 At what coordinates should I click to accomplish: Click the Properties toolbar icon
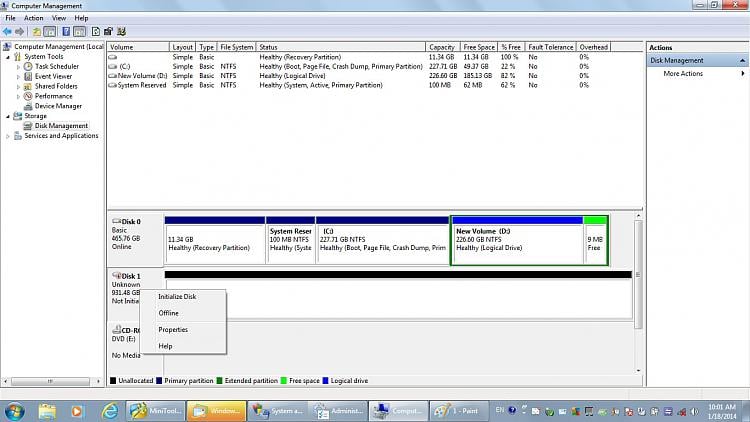point(109,32)
